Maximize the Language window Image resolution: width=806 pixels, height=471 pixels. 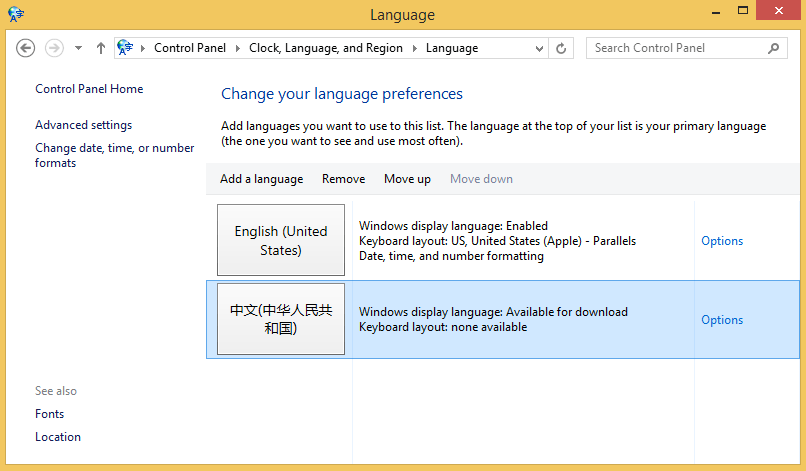coord(743,10)
